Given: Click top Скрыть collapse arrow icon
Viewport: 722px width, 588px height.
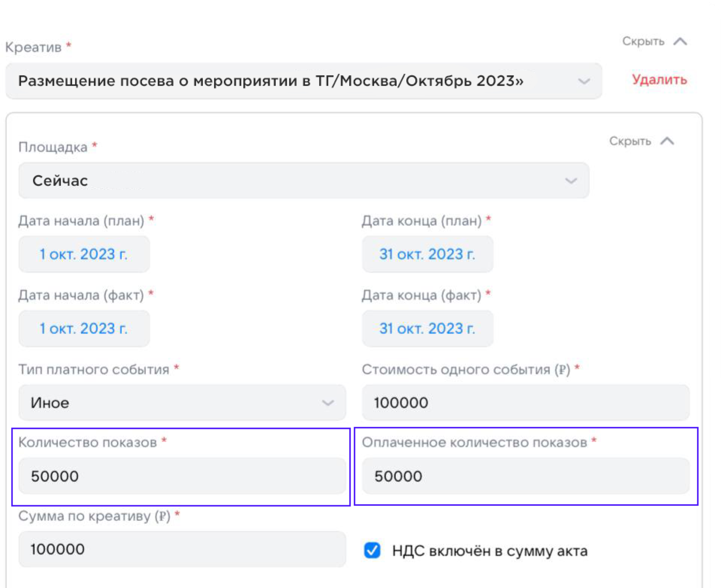Looking at the screenshot, I should pyautogui.click(x=680, y=42).
